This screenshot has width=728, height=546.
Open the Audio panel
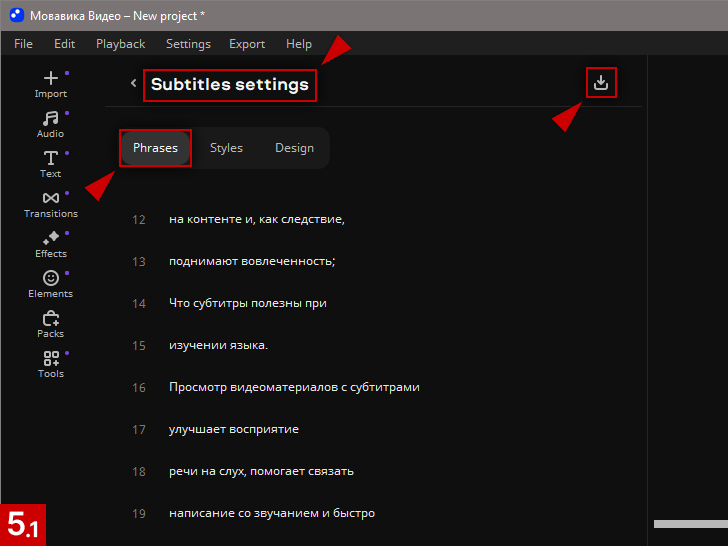coord(50,123)
